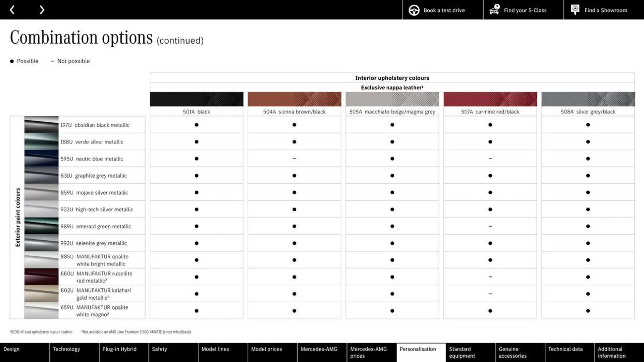Navigate to next page using right arrow
The width and height of the screenshot is (644, 362).
click(x=41, y=9)
